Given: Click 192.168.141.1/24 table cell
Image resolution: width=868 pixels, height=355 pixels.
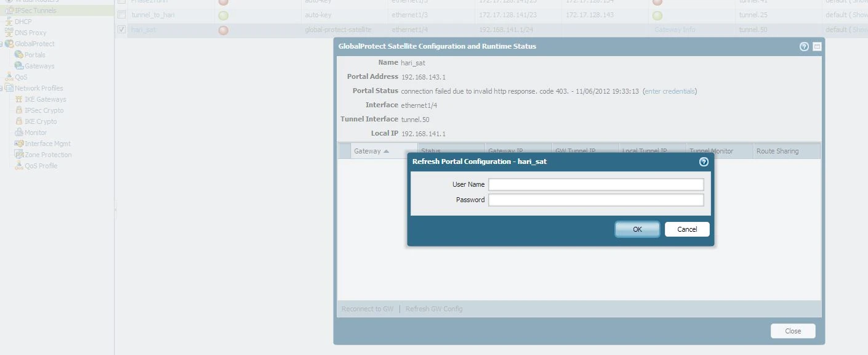Looking at the screenshot, I should [507, 30].
